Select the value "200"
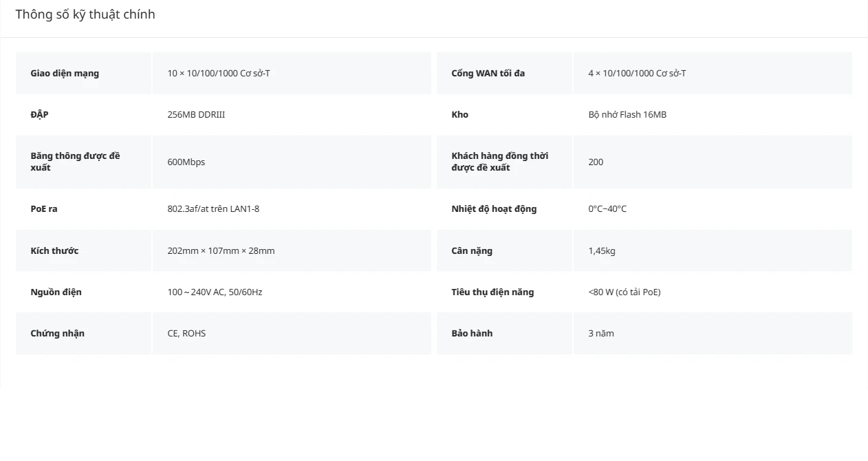This screenshot has height=461, width=868. pyautogui.click(x=596, y=162)
